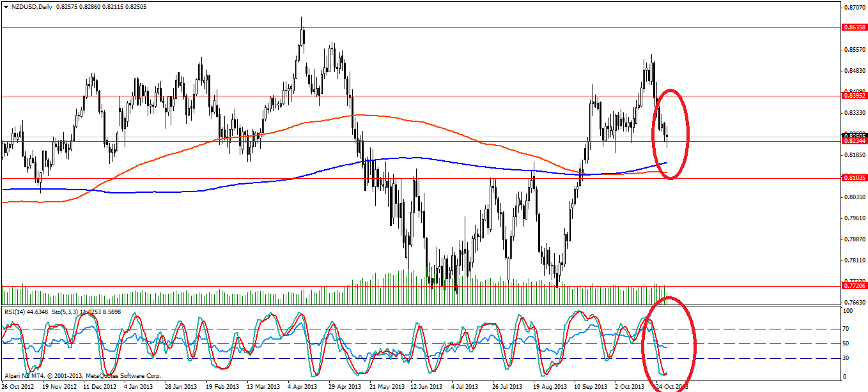Select the RSI(14) 44.6348 indicator label

(x=26, y=312)
